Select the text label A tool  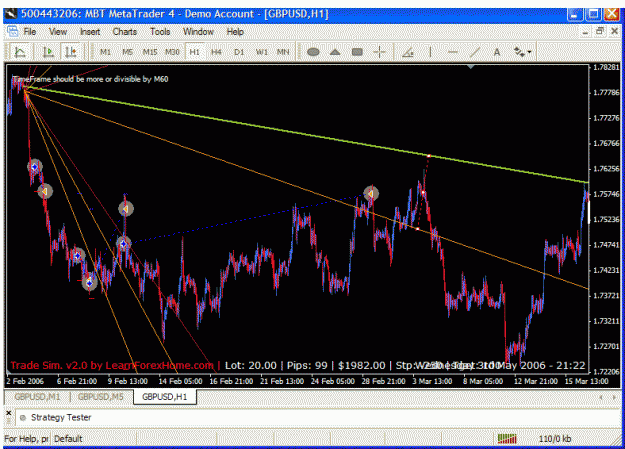point(497,52)
